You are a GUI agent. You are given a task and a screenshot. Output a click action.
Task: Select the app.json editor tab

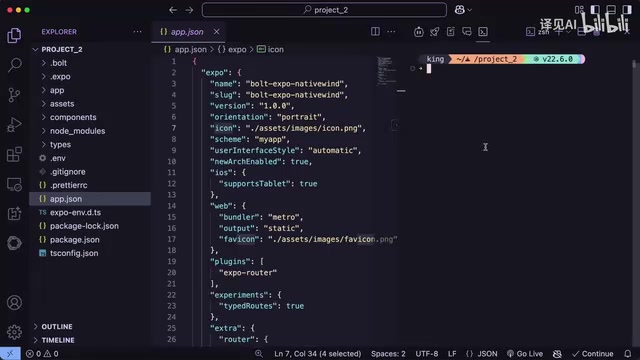(x=187, y=32)
